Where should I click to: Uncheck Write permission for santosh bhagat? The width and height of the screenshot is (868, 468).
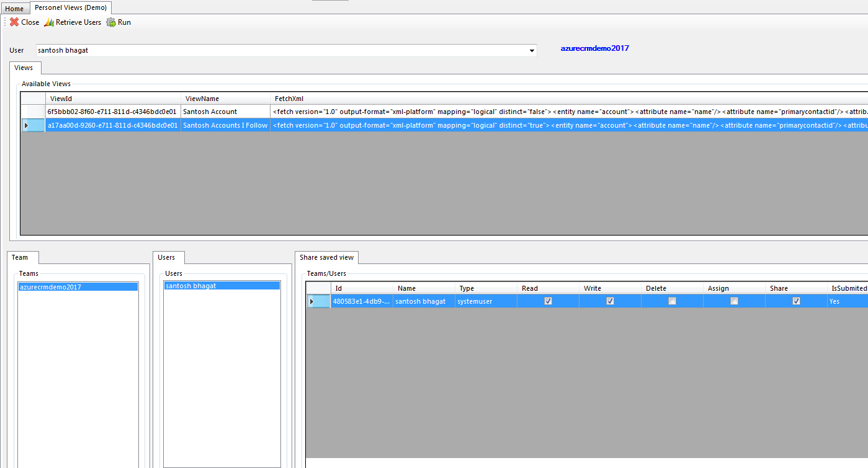pyautogui.click(x=609, y=301)
